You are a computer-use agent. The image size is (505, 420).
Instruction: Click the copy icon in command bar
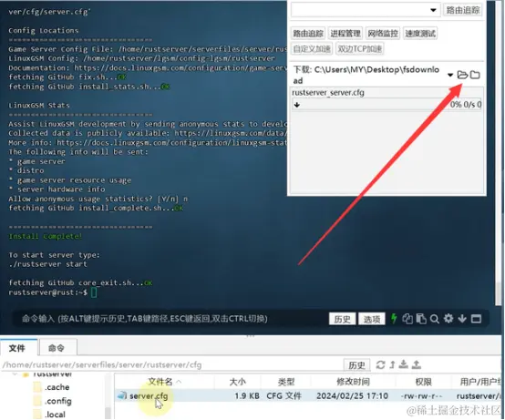[x=407, y=319]
